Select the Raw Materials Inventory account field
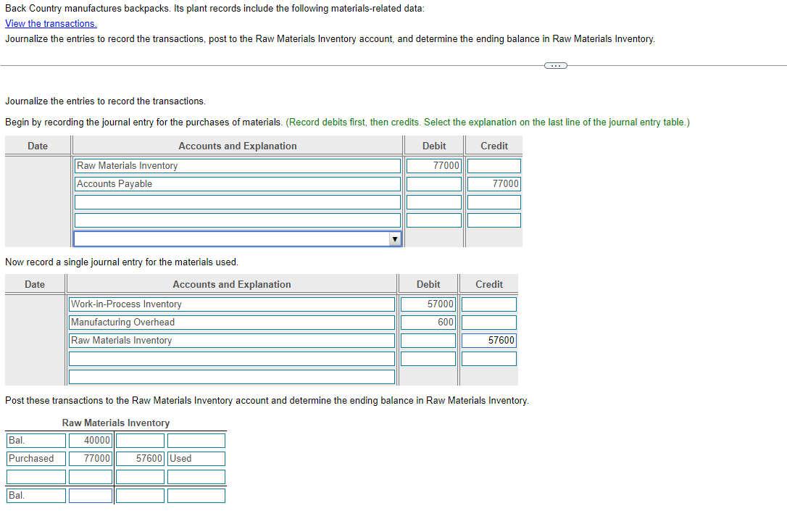This screenshot has width=787, height=532. [237, 165]
